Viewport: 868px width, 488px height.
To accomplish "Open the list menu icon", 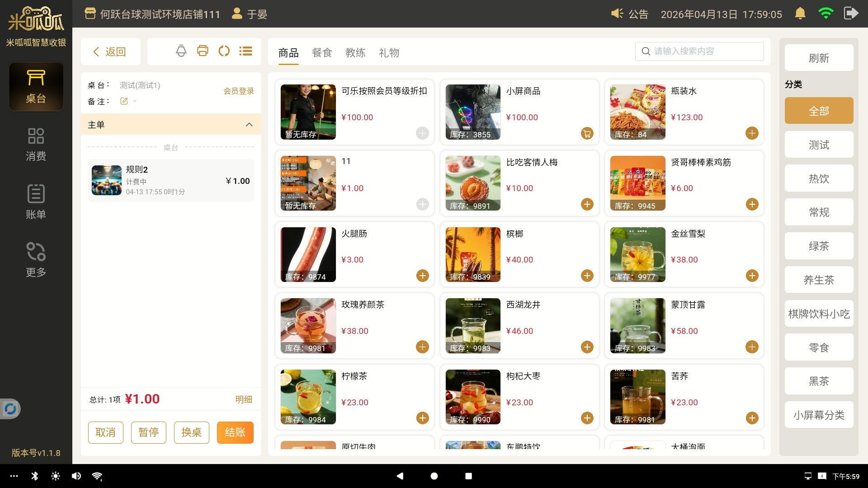I will pos(245,51).
